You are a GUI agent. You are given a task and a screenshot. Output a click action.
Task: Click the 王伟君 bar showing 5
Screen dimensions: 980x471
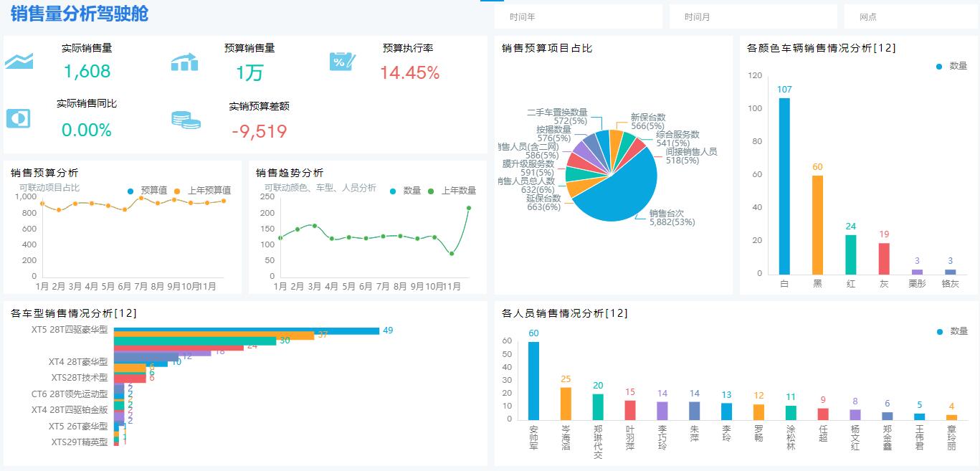(x=919, y=417)
